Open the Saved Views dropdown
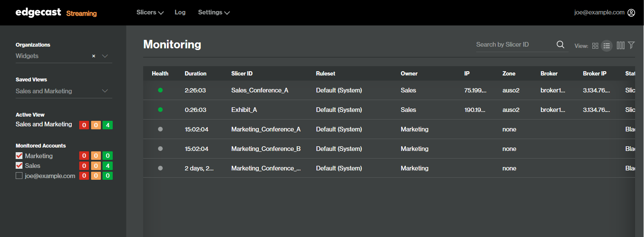This screenshot has height=237, width=644. [x=64, y=91]
